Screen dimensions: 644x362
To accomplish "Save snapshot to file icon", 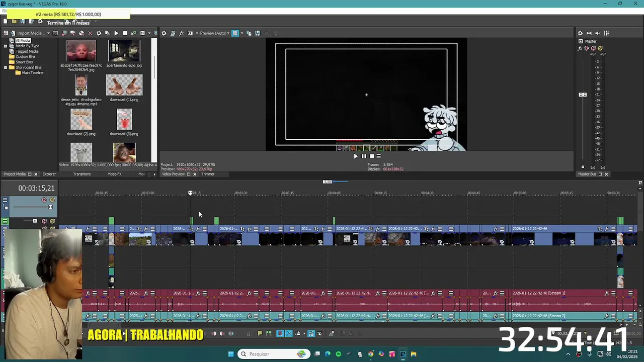I will (x=258, y=33).
